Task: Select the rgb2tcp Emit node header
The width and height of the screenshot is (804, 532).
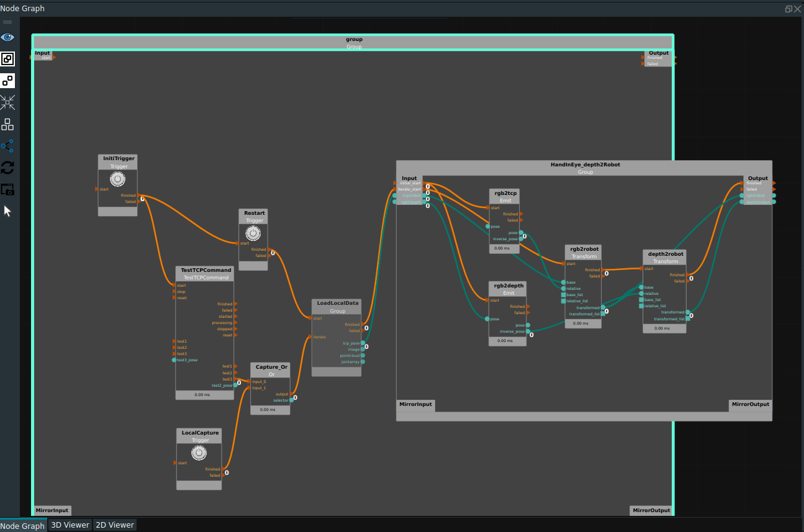Action: tap(505, 196)
